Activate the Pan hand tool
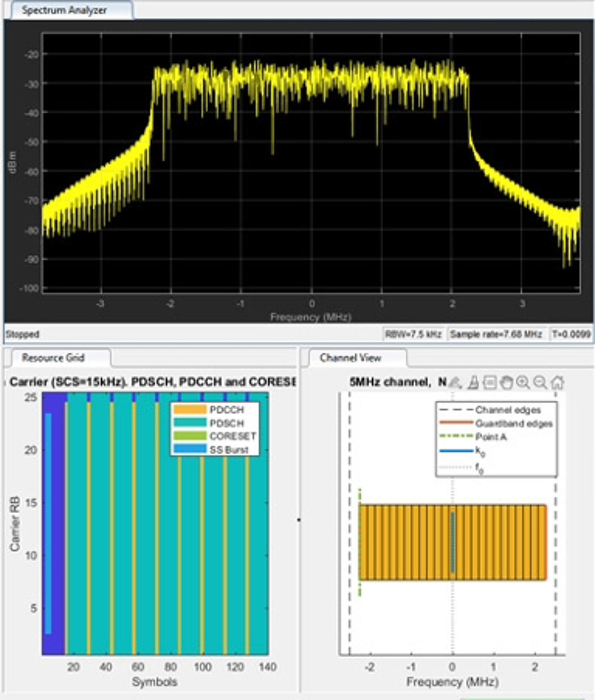Viewport: 595px width, 700px height. point(506,383)
